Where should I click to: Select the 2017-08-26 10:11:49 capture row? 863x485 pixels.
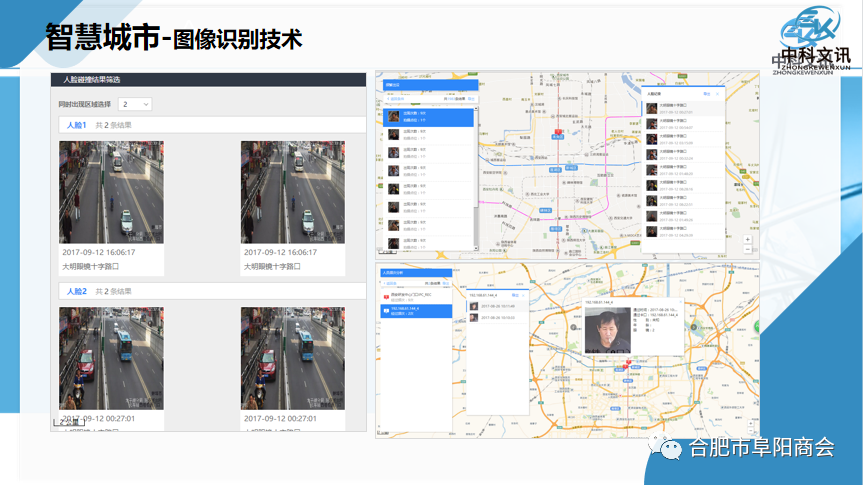click(498, 306)
